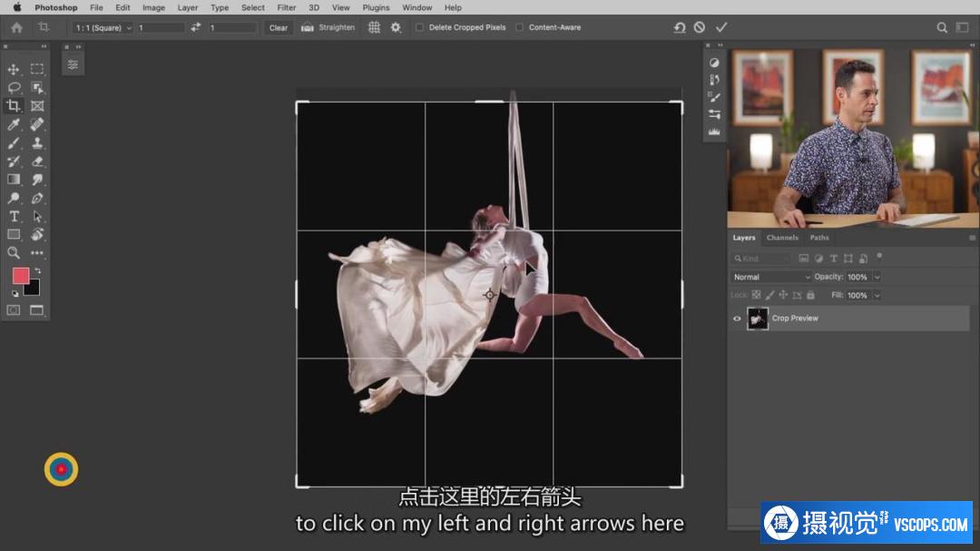Open the Brushes panel icon
The width and height of the screenshot is (980, 551).
714,97
